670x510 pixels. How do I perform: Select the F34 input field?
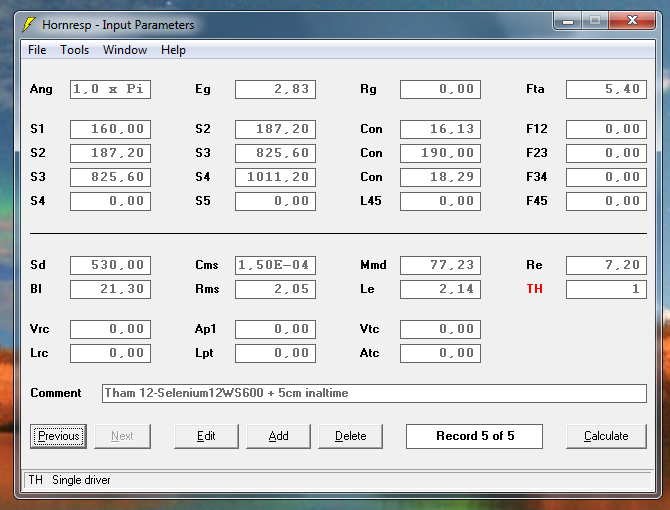tap(606, 177)
